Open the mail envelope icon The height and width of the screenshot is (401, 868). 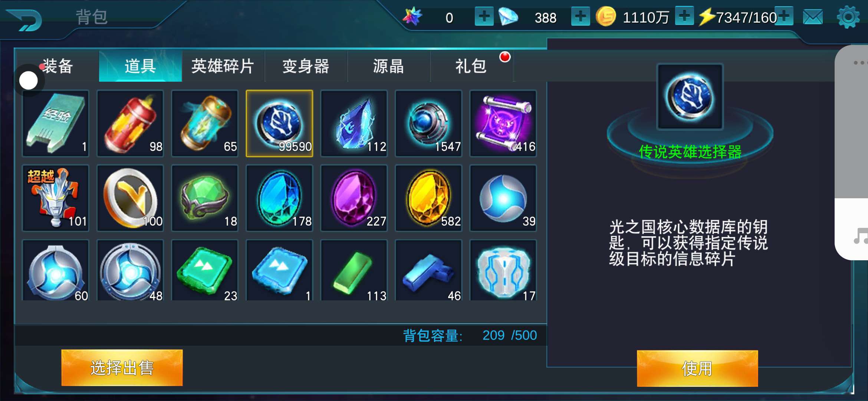[813, 17]
